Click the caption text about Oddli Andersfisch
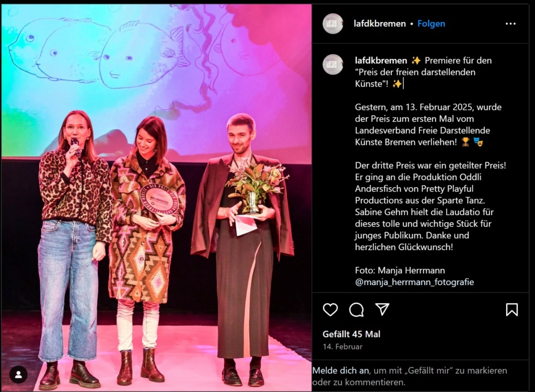This screenshot has width=535, height=392. 431,206
